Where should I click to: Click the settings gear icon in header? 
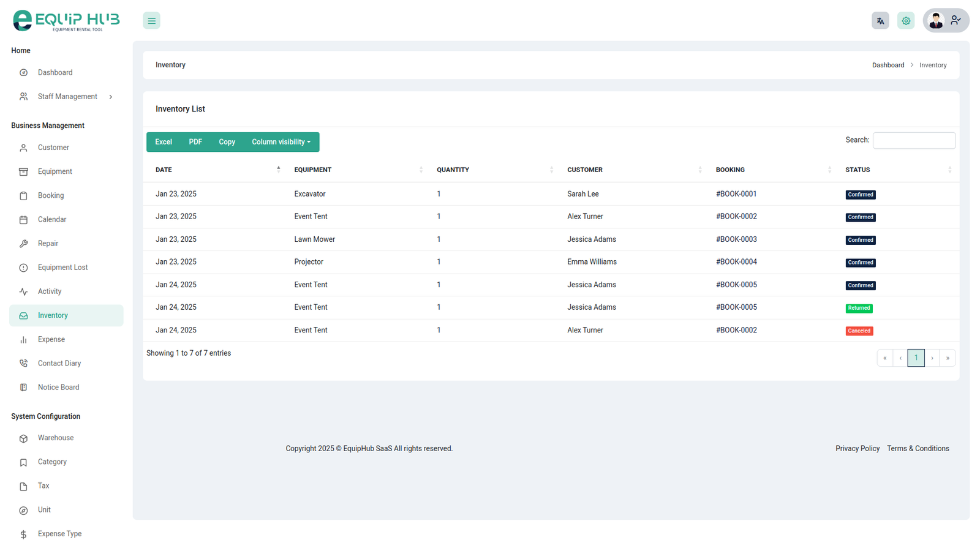point(906,21)
